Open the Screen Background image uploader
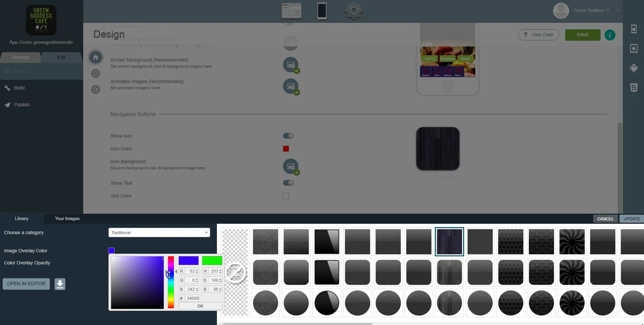Viewport: 644px width, 325px height. point(291,65)
